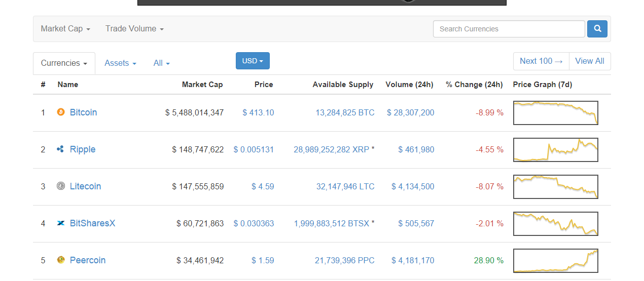Open Litecoin 7d price graph
644x281 pixels.
[556, 187]
